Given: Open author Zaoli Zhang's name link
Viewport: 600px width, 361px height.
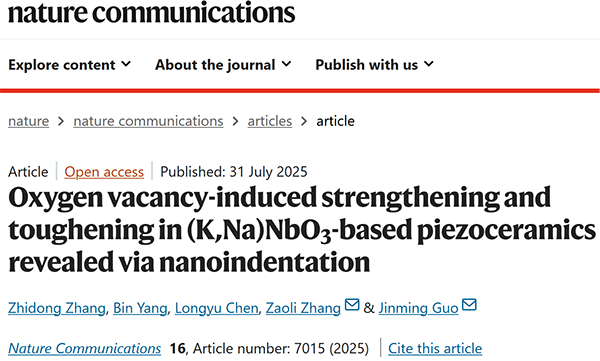Looking at the screenshot, I should 303,308.
